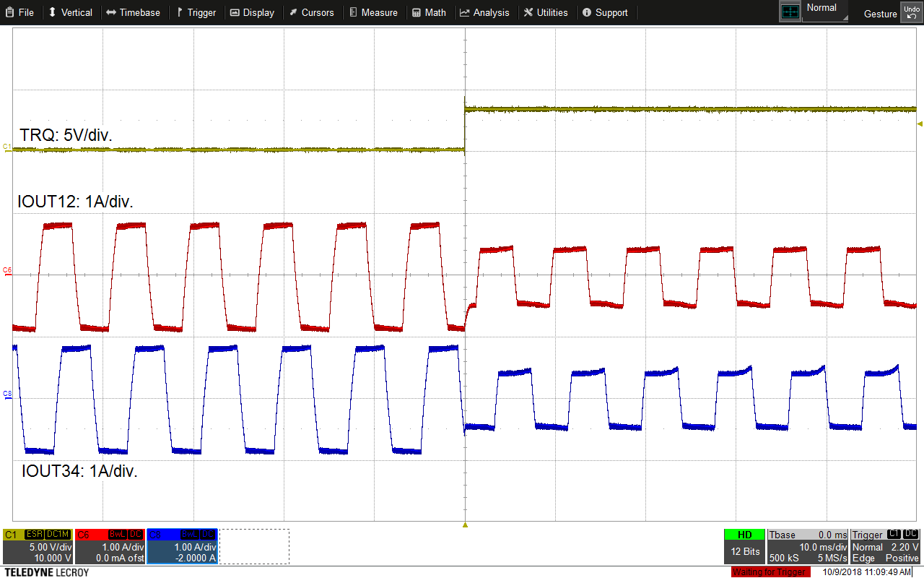Viewport: 924px width, 578px height.
Task: Open the Vertical menu
Action: [x=71, y=12]
